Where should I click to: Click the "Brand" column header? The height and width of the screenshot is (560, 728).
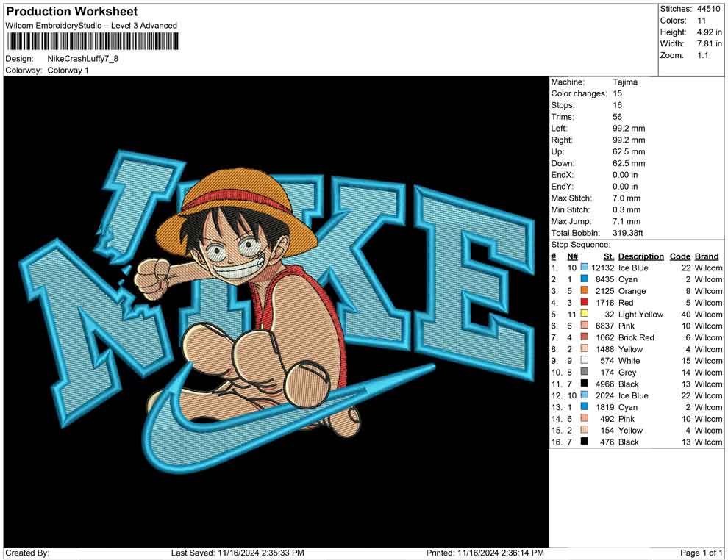pos(707,256)
